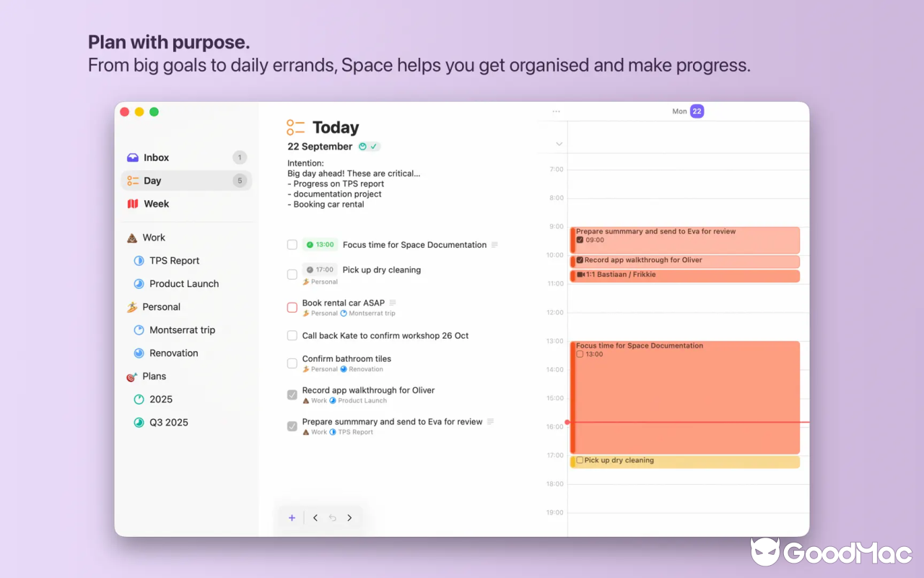Select the 2025 plan entry
The image size is (924, 578).
[x=161, y=399]
